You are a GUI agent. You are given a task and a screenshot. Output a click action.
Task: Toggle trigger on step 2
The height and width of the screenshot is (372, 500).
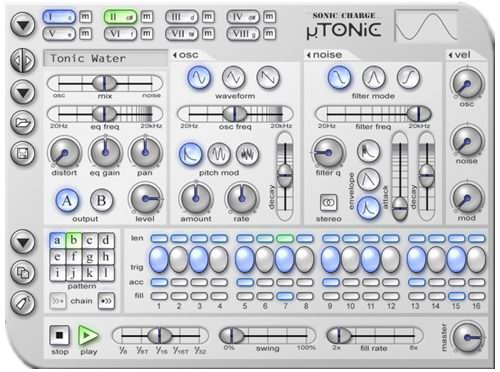point(179,259)
